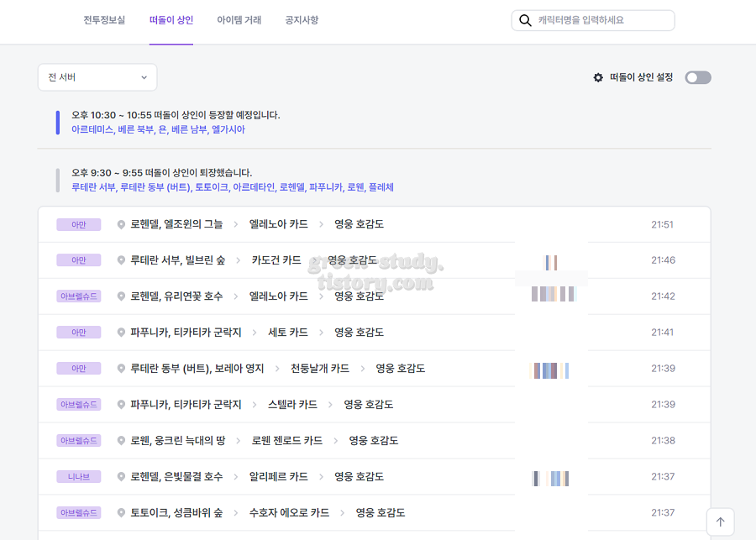Open the 공지사항 tab
756x540 pixels.
[x=302, y=20]
